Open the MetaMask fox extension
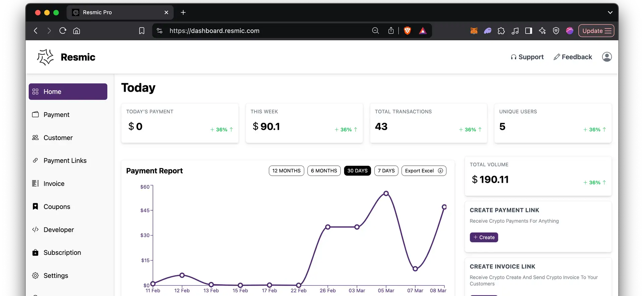The height and width of the screenshot is (296, 644). [474, 31]
